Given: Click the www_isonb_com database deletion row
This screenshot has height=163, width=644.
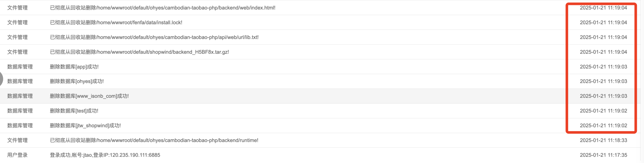Looking at the screenshot, I should click(x=320, y=96).
